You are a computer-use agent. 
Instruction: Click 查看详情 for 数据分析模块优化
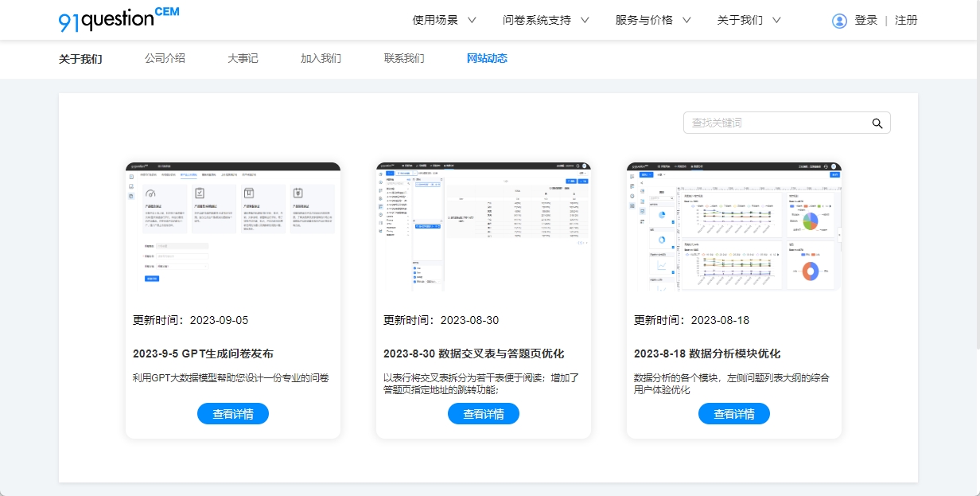point(734,414)
